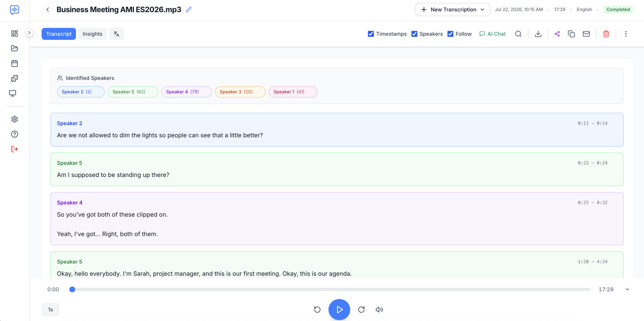Click the Completed status badge
This screenshot has width=644, height=321.
click(618, 10)
